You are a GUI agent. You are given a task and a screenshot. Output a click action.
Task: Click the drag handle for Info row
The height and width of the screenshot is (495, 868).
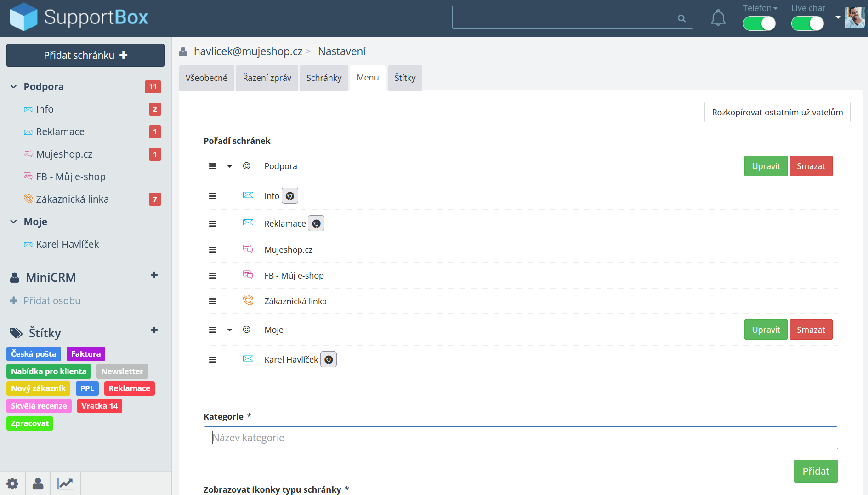pyautogui.click(x=212, y=196)
